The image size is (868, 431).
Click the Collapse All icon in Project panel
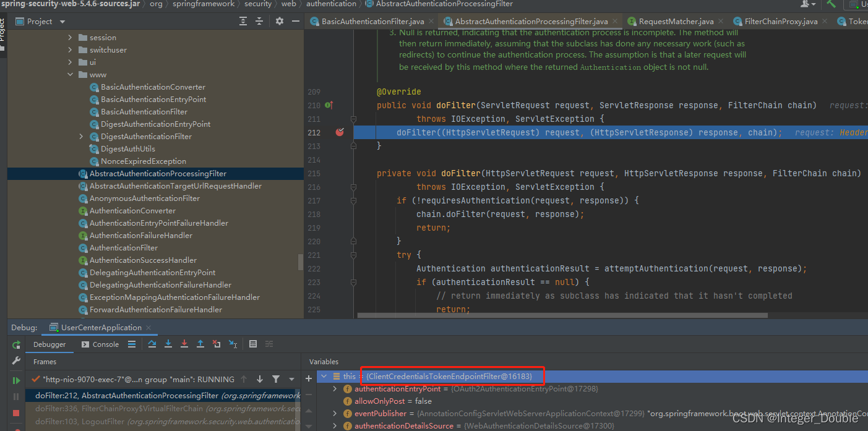(x=259, y=21)
